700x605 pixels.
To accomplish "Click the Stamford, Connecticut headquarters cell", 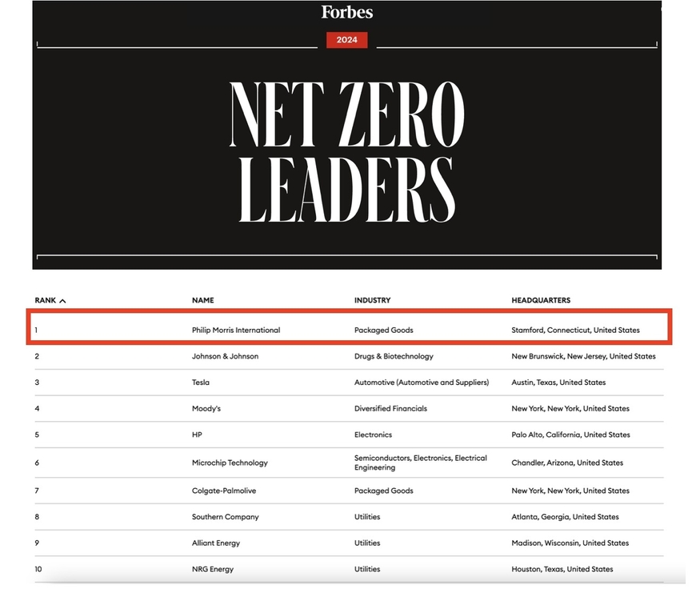I will pyautogui.click(x=575, y=330).
